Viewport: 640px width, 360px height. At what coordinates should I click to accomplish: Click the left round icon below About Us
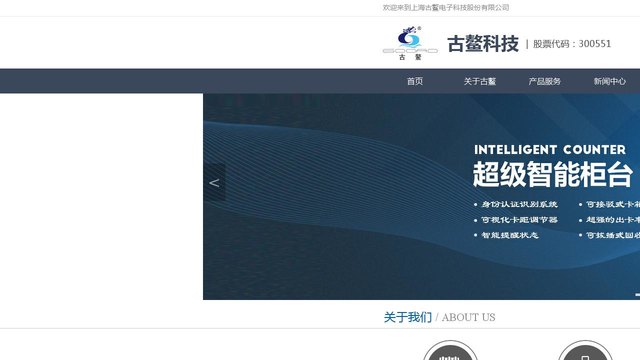450,350
